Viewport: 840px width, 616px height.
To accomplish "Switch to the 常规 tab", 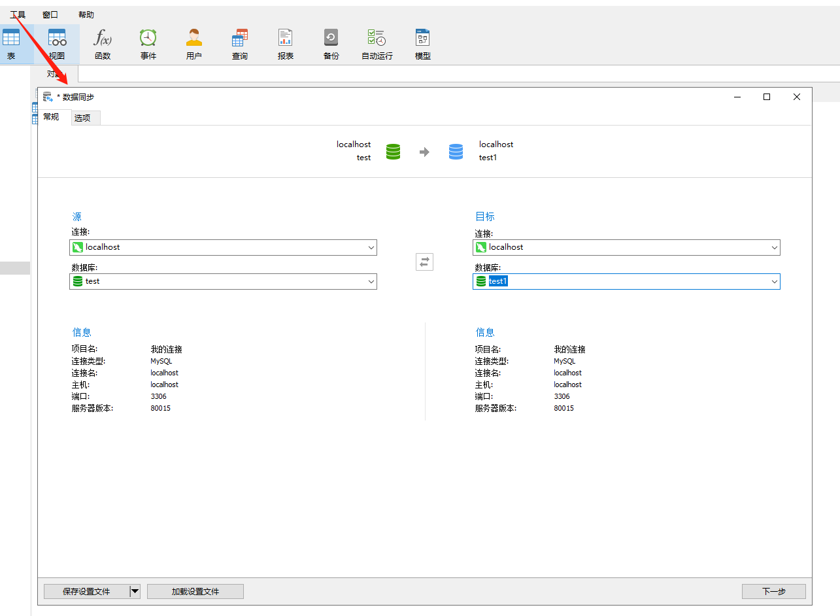I will [51, 117].
